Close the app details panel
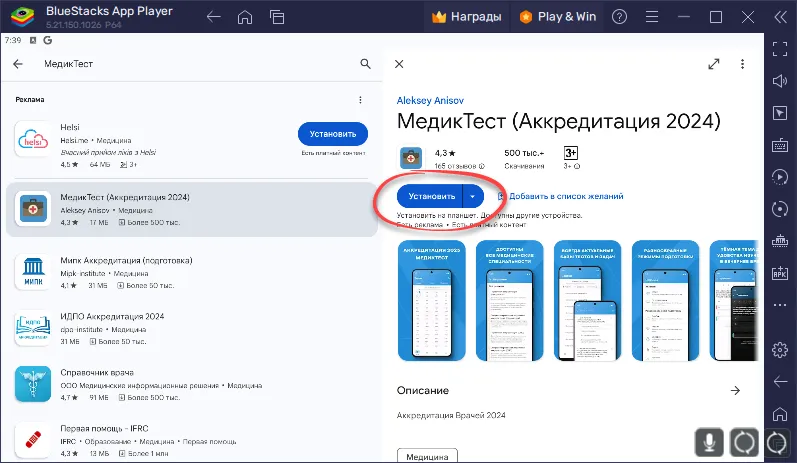The image size is (797, 463). point(400,64)
